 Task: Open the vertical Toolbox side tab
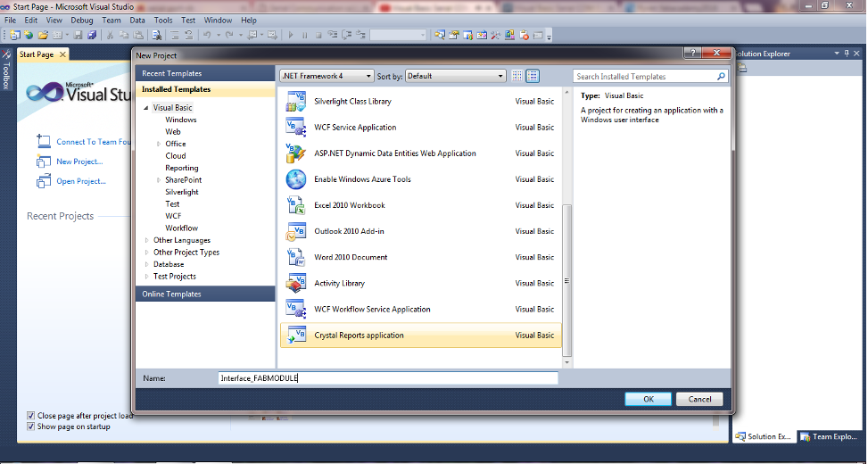[6, 70]
